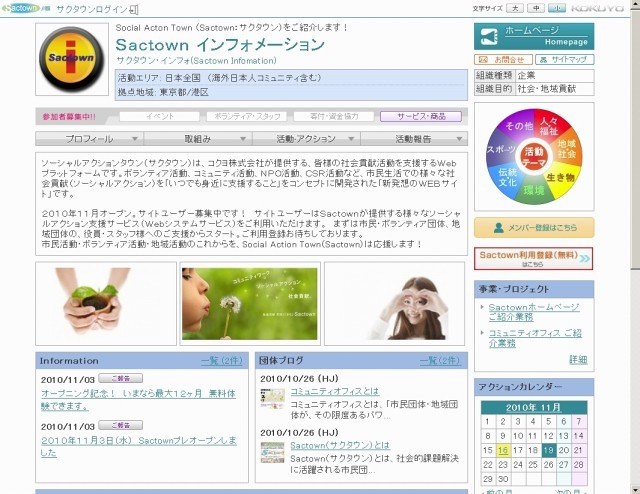Expand the 活動報告 dropdown arrow
The image size is (640, 494).
click(x=459, y=139)
